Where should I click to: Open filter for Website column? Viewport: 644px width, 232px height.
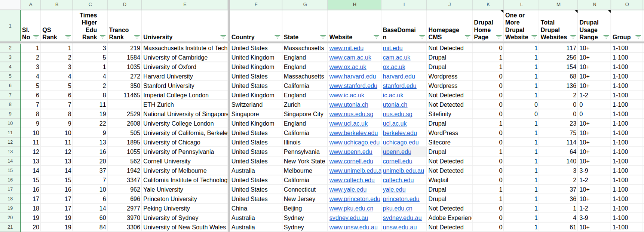click(x=376, y=37)
